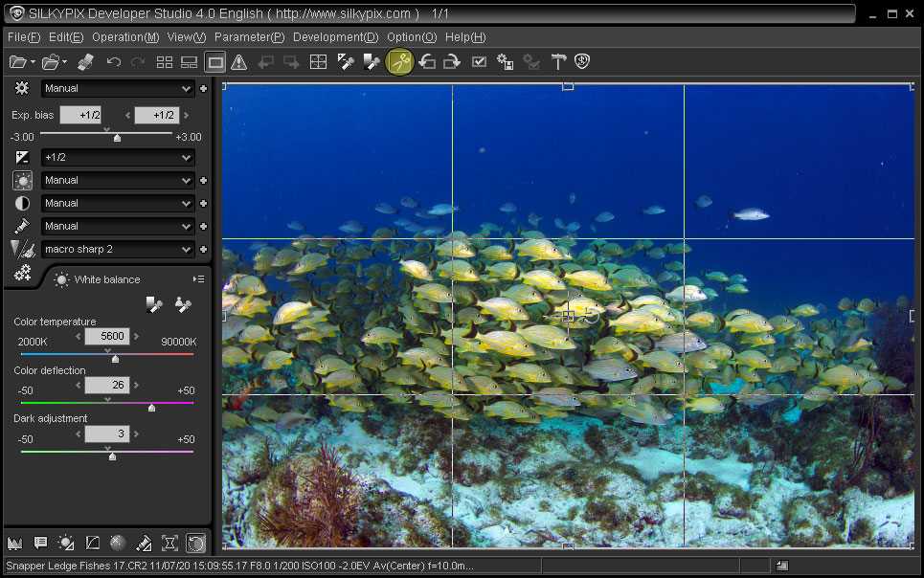Add taste next to sharpness dropdown
Screen dimensions: 924x578
(x=203, y=249)
